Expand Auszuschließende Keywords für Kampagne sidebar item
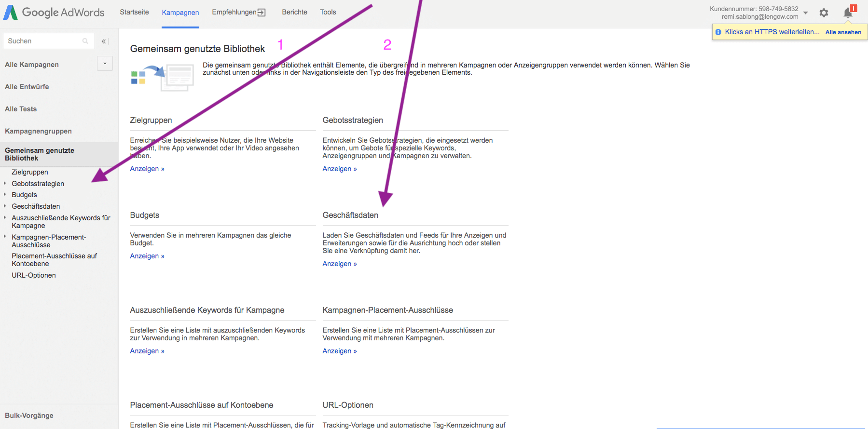The image size is (868, 429). coord(5,218)
